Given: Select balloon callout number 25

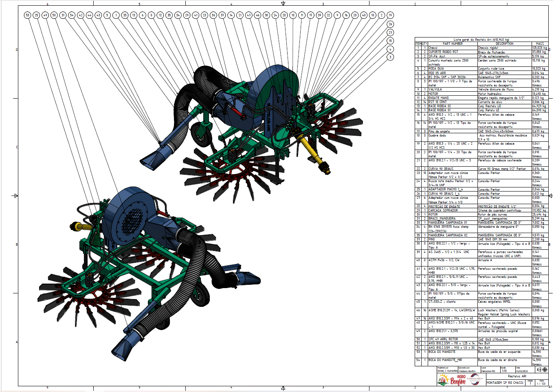Looking at the screenshot, I should click(x=36, y=15).
